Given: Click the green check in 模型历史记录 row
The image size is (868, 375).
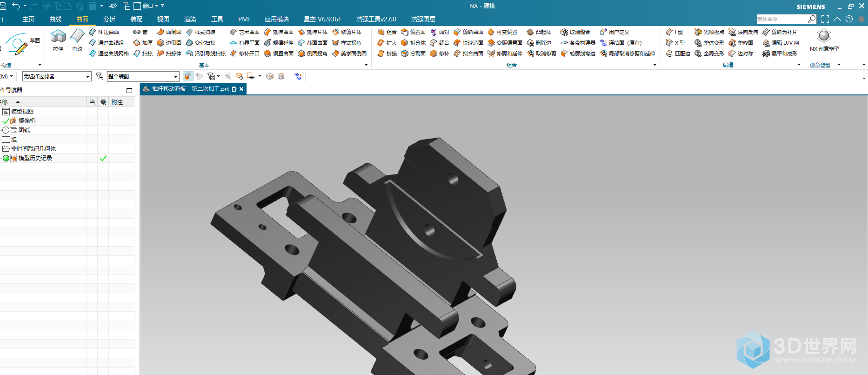Looking at the screenshot, I should 103,158.
